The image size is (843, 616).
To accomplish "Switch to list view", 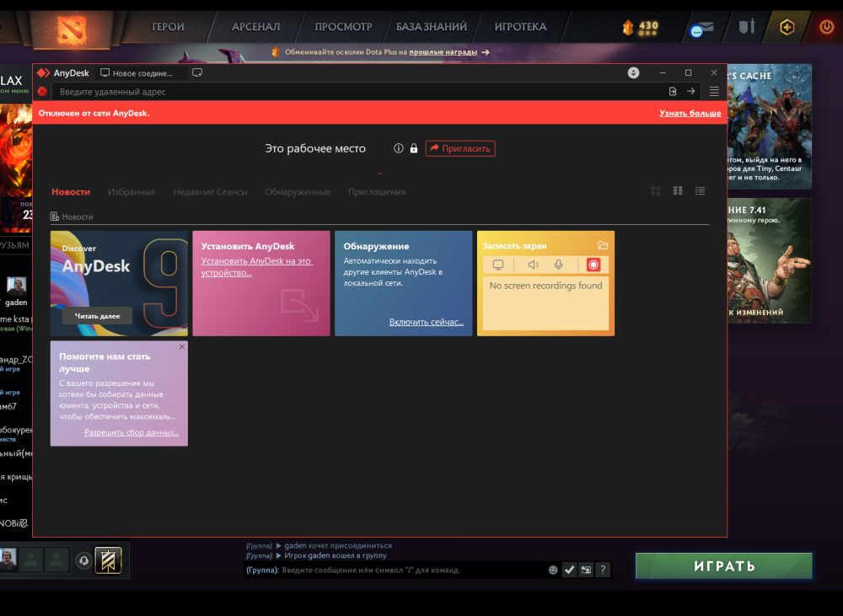I will coord(700,190).
